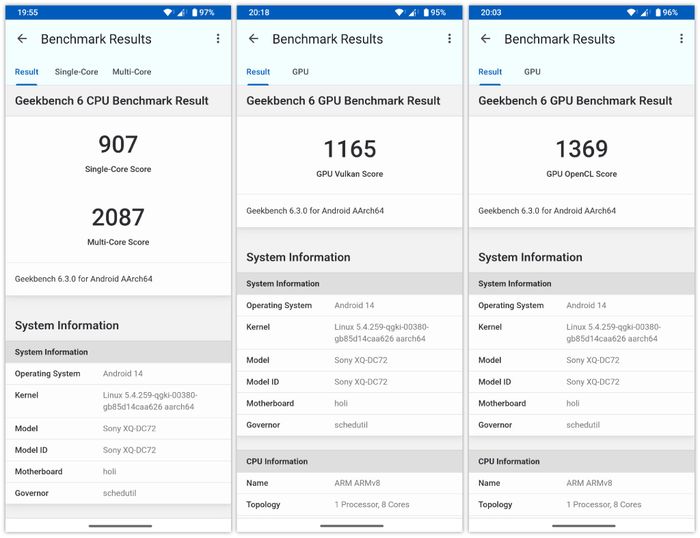This screenshot has width=700, height=538.
Task: Tap Motherboard row in Vulkan screen
Action: click(350, 403)
